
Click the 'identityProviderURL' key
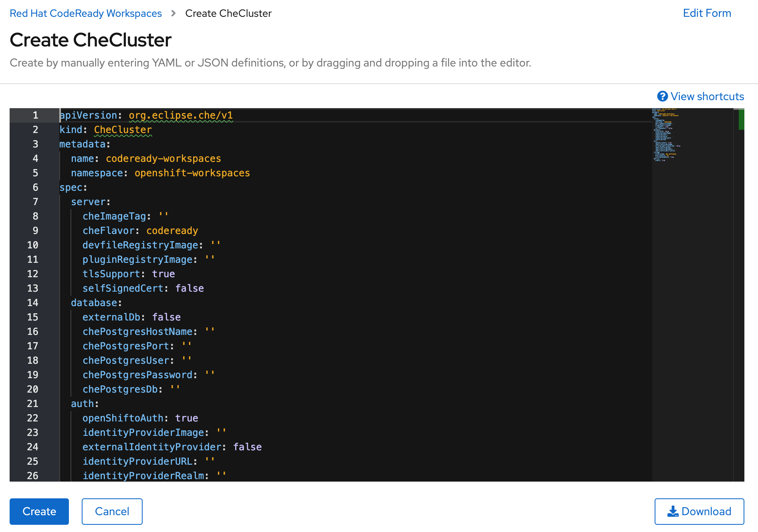pos(137,461)
